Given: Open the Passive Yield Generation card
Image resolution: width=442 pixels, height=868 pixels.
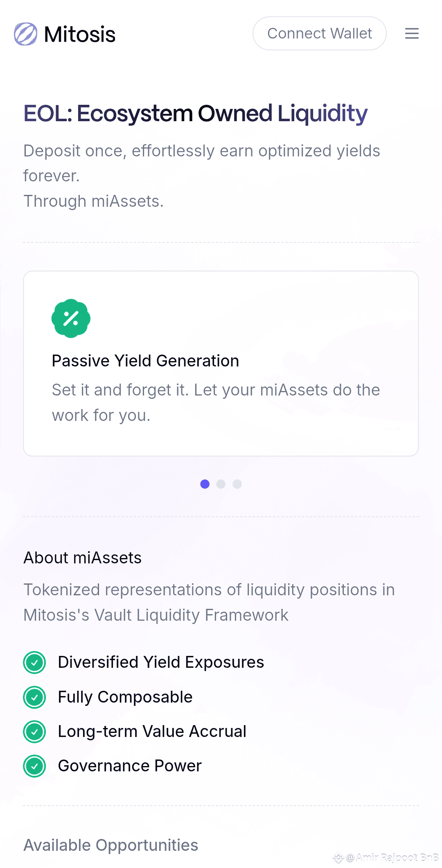Looking at the screenshot, I should [x=221, y=364].
